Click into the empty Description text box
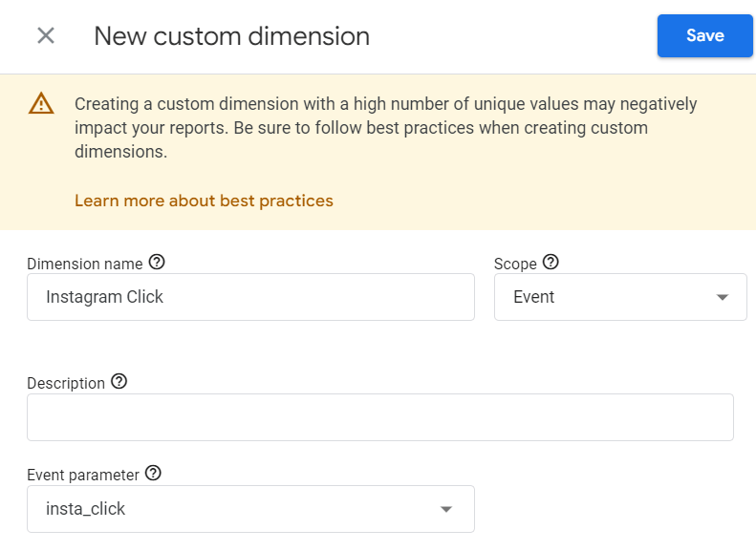Image resolution: width=756 pixels, height=551 pixels. click(379, 417)
